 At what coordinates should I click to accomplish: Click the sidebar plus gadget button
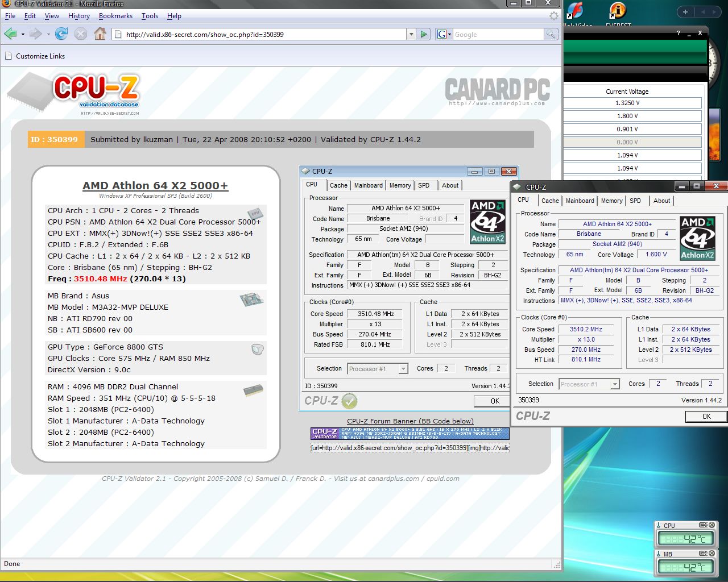point(685,11)
